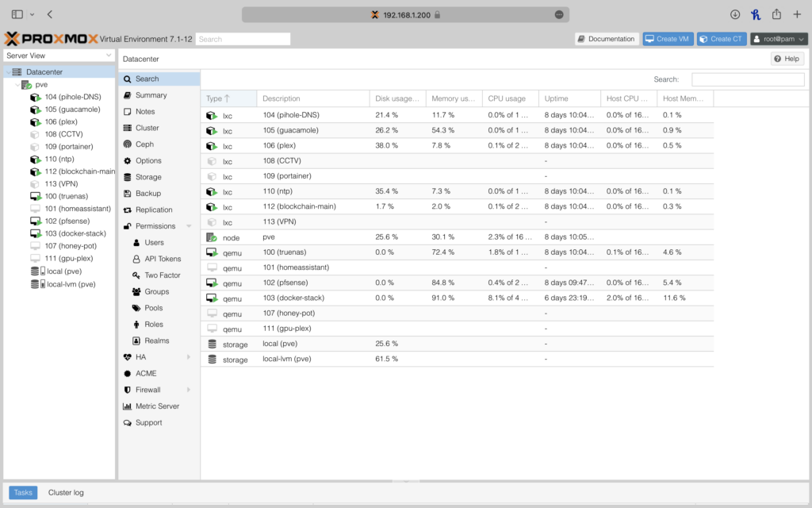812x508 pixels.
Task: Click the Datacenter panel Search input field
Action: [x=748, y=79]
